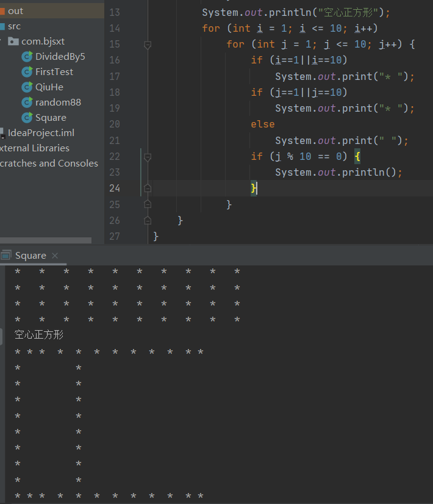Click the 空心正方形 output line in console
433x504 pixels.
click(x=39, y=334)
